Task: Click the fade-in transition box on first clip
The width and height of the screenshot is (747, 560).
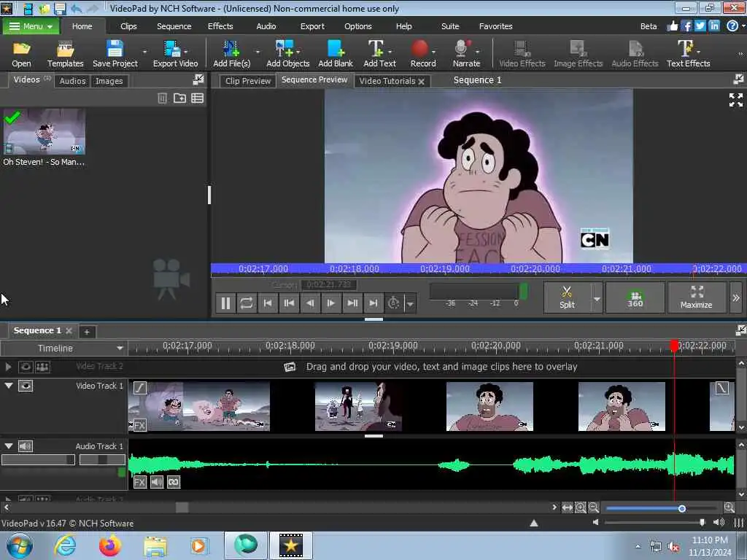Action: coord(139,388)
